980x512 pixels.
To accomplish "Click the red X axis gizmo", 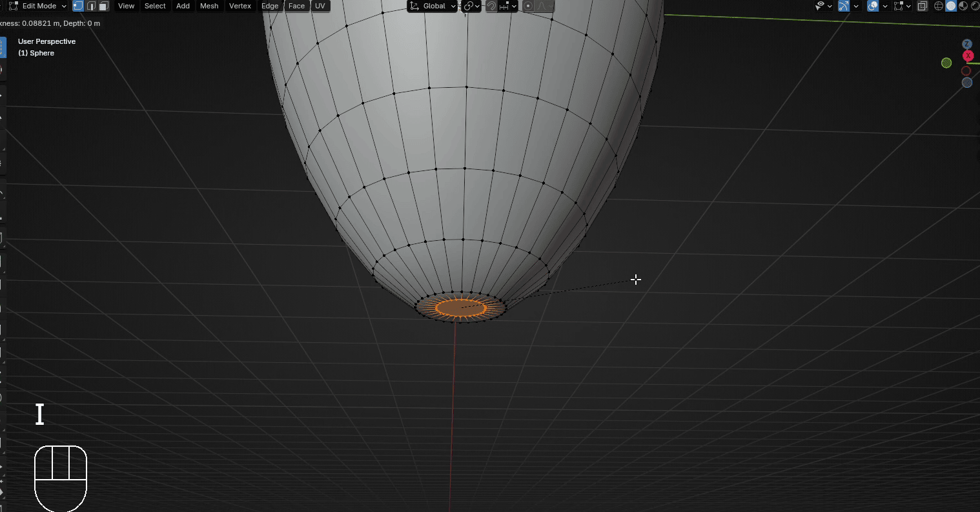I will click(x=967, y=56).
